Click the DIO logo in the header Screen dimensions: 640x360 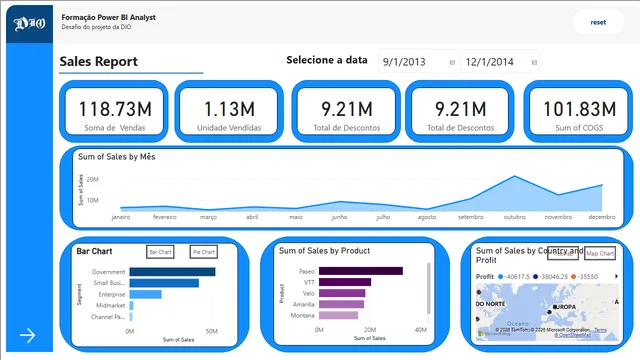pyautogui.click(x=29, y=24)
